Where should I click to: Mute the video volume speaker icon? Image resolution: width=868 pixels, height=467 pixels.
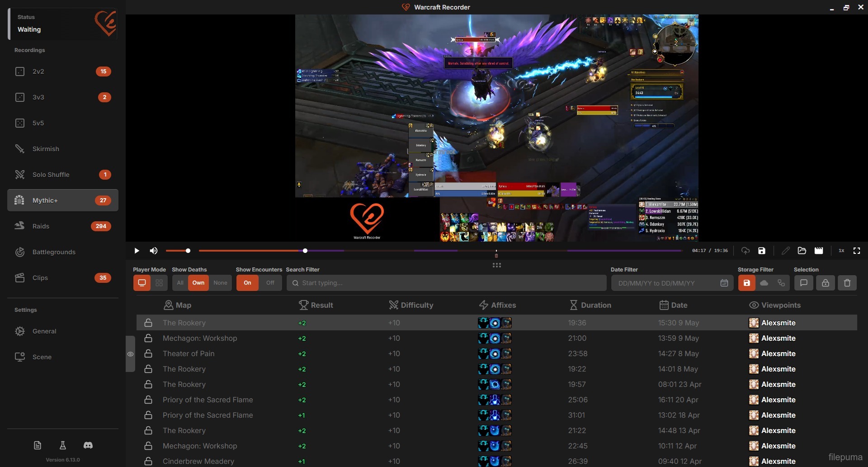click(x=154, y=251)
